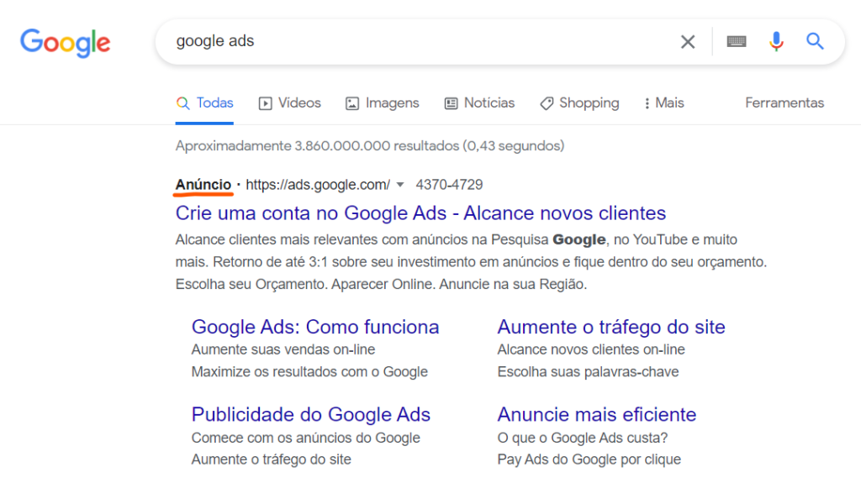Screen dimensions: 861x504
Task: Switch to the Imagens tab
Action: (x=383, y=103)
